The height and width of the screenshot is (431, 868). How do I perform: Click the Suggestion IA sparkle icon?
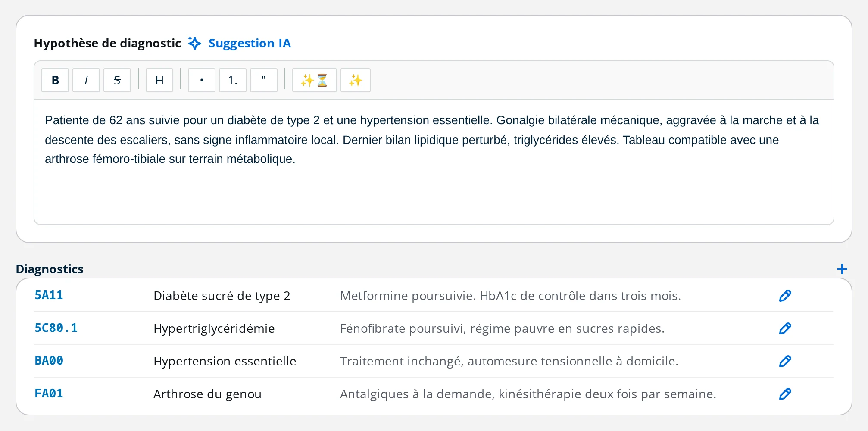pyautogui.click(x=195, y=43)
